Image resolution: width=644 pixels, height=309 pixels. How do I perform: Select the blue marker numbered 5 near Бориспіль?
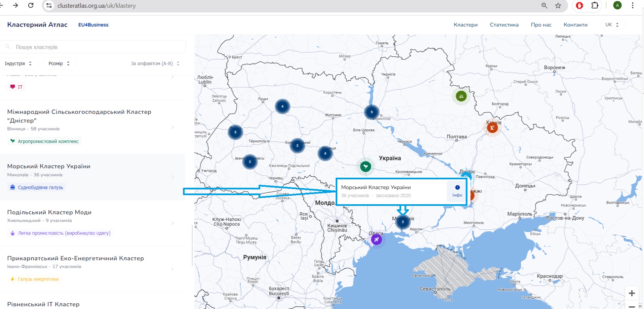[x=372, y=112]
